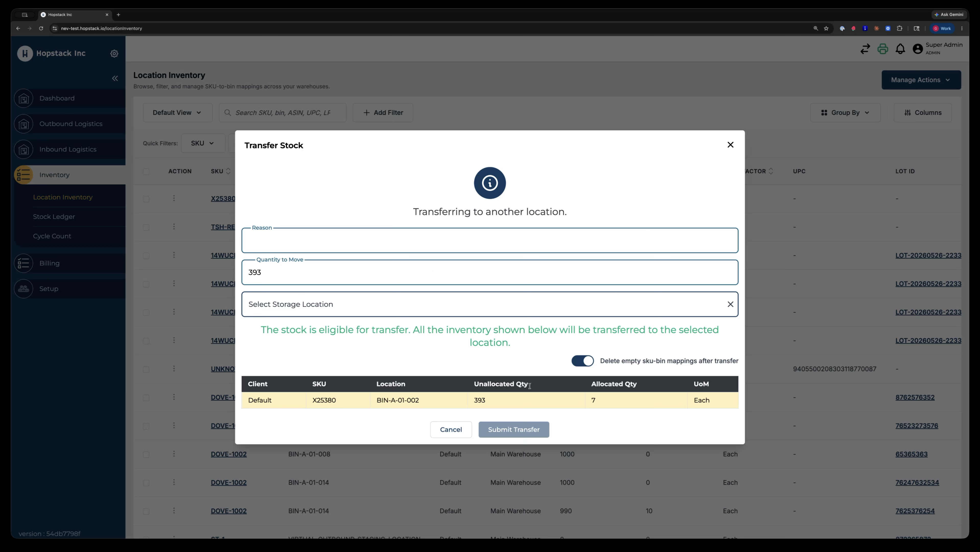
Task: Select all rows header checkbox
Action: point(146,171)
